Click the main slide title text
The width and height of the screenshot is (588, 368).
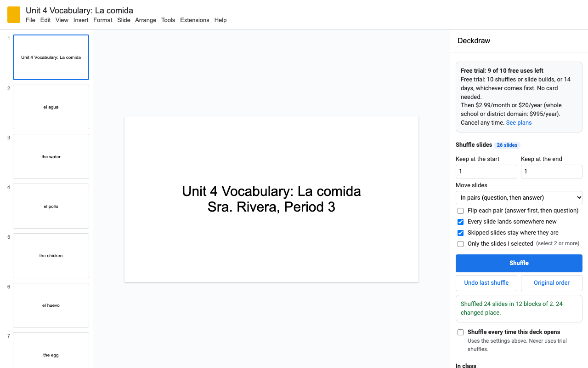[271, 199]
